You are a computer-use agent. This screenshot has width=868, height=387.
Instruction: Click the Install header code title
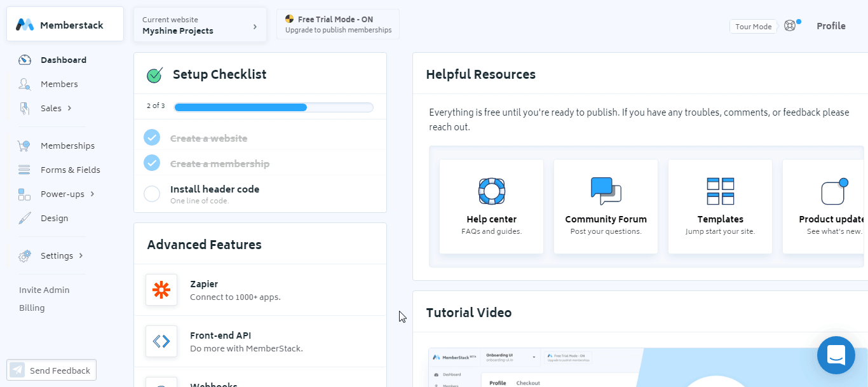[215, 189]
